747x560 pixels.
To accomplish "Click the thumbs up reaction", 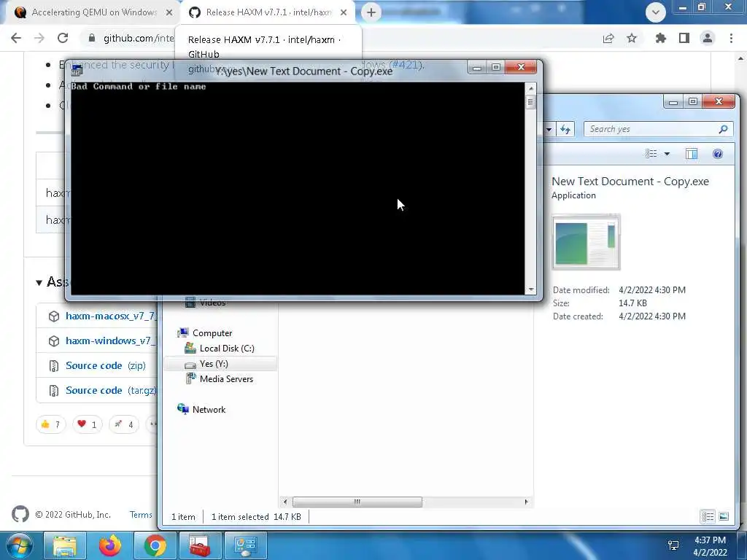I will tap(50, 424).
